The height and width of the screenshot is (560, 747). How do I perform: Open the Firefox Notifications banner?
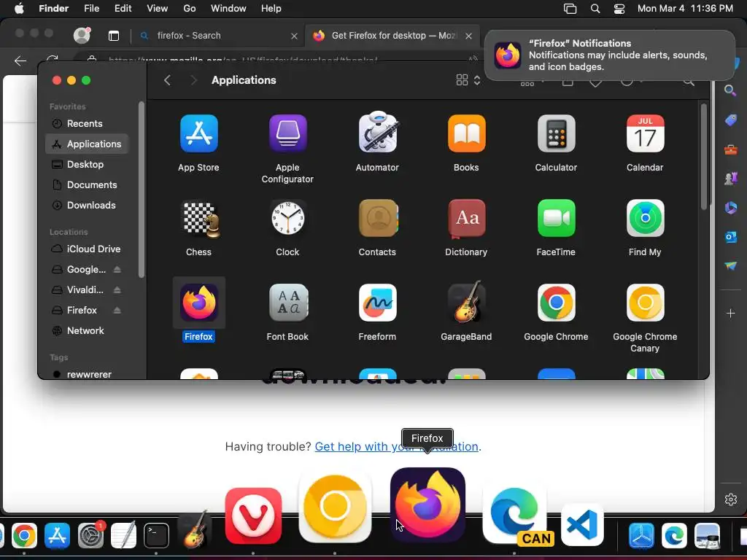(610, 55)
